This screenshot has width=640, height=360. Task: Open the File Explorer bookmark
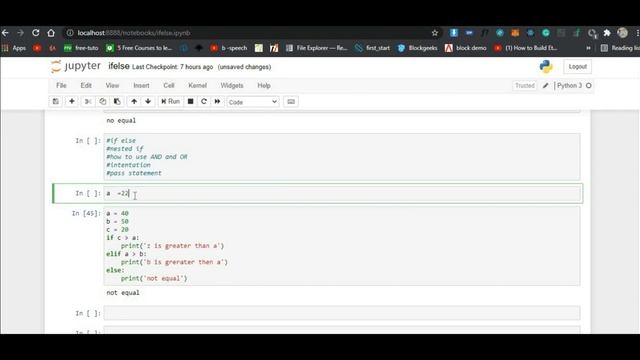point(317,48)
